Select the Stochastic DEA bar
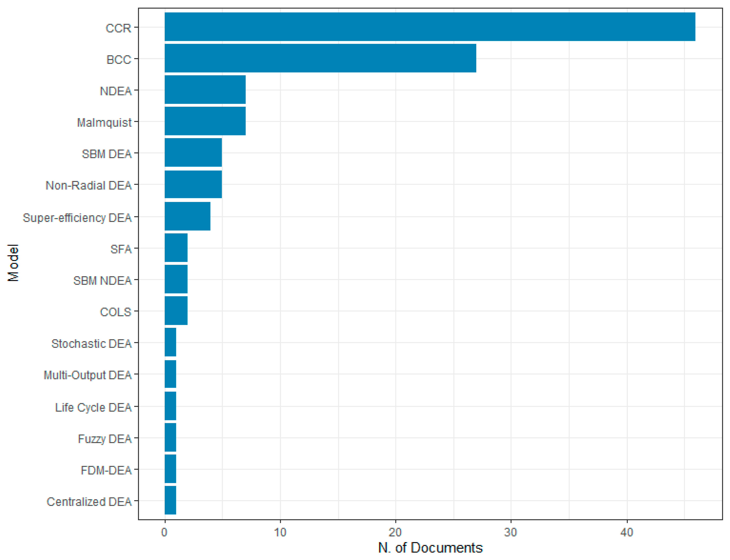 pyautogui.click(x=170, y=342)
